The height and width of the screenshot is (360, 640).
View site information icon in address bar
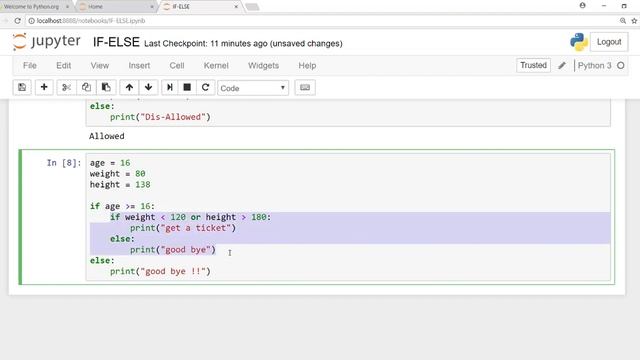pos(31,20)
